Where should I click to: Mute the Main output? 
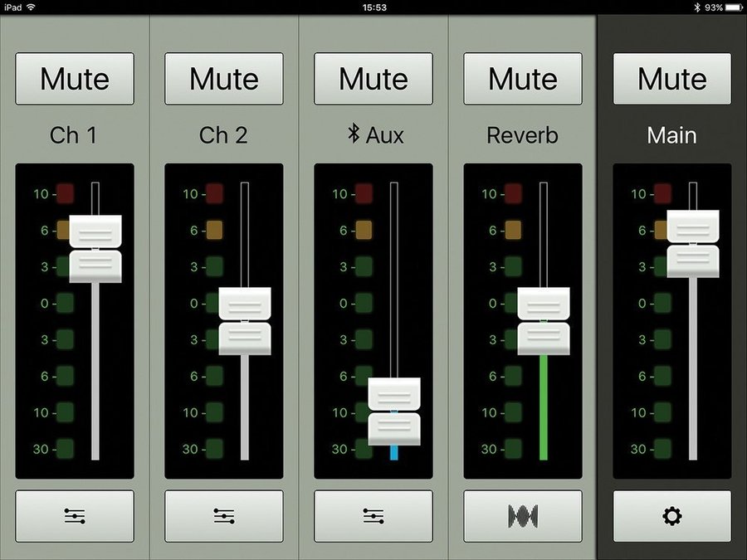672,79
